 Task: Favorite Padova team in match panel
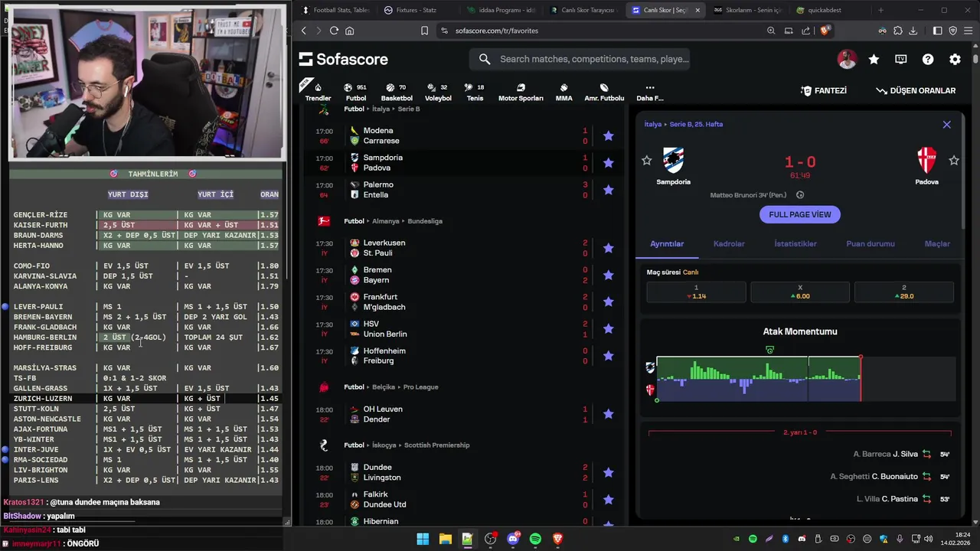click(x=953, y=160)
